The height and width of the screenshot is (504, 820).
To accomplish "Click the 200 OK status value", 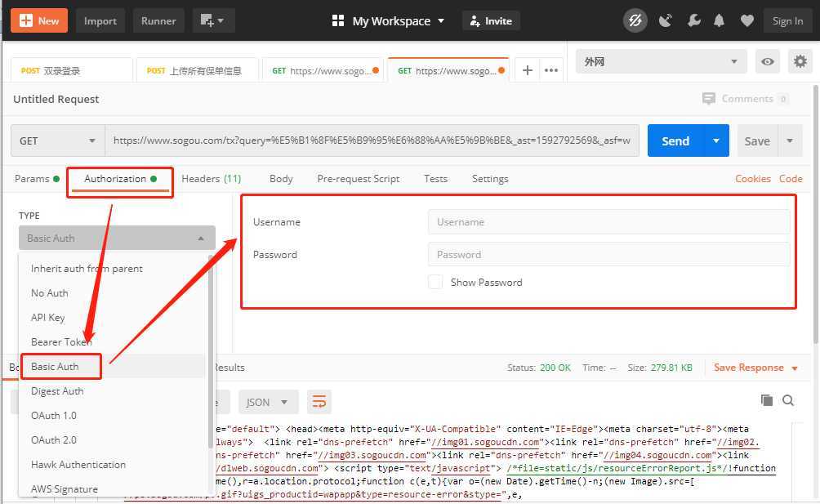I will (555, 368).
